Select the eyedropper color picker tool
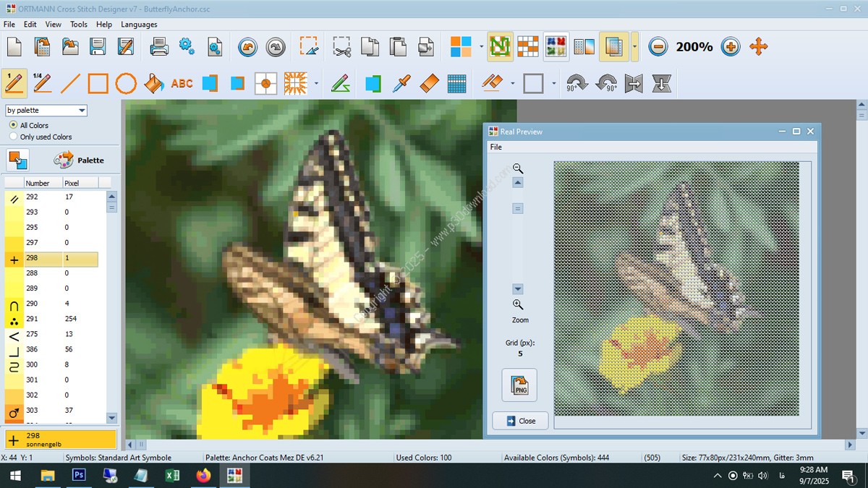 pyautogui.click(x=401, y=84)
